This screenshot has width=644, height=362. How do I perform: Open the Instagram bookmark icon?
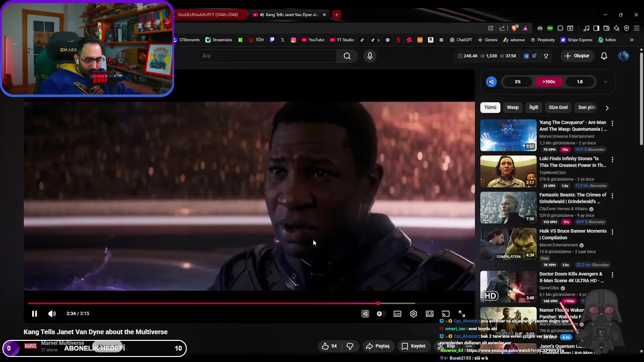tap(293, 40)
